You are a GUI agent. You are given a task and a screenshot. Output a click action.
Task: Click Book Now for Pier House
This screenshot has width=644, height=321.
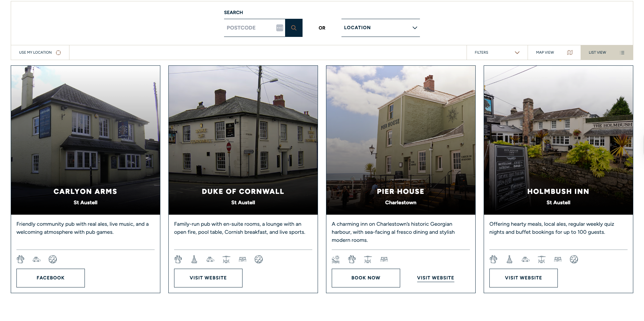pyautogui.click(x=366, y=278)
